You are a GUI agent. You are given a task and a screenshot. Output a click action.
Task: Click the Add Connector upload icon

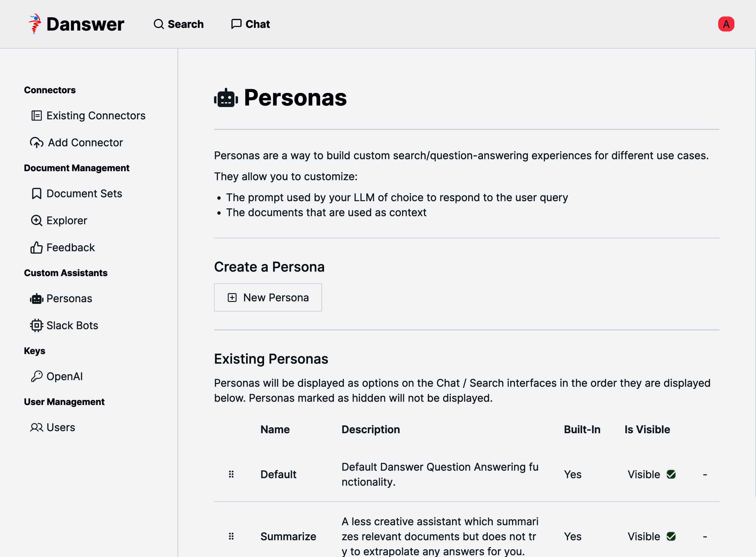36,142
